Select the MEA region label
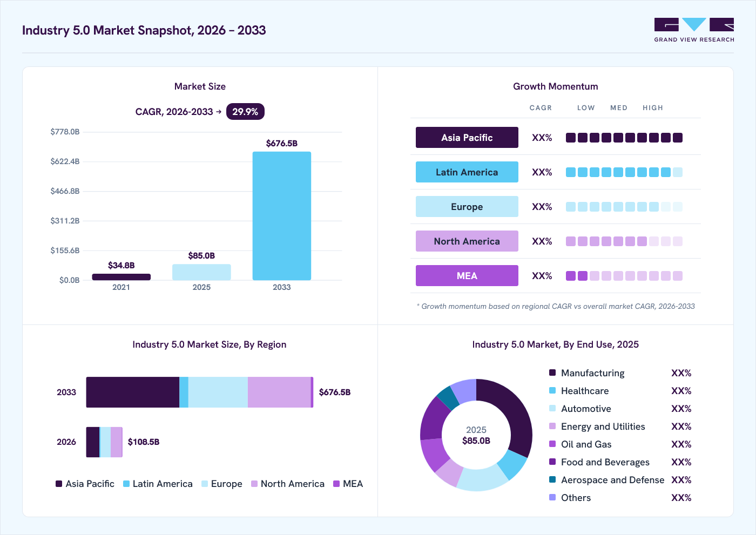Screen dimensions: 756x535 tap(467, 276)
